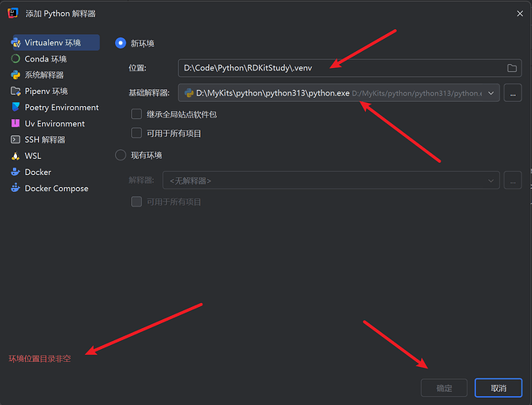Click the SSH 解释器 terminal icon
This screenshot has height=405, width=532.
(15, 139)
